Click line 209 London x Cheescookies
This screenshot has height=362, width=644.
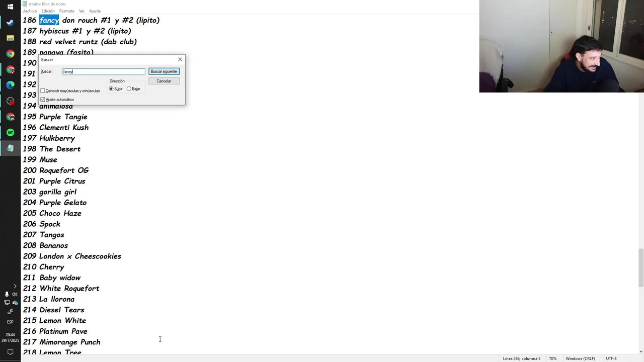[72, 256]
